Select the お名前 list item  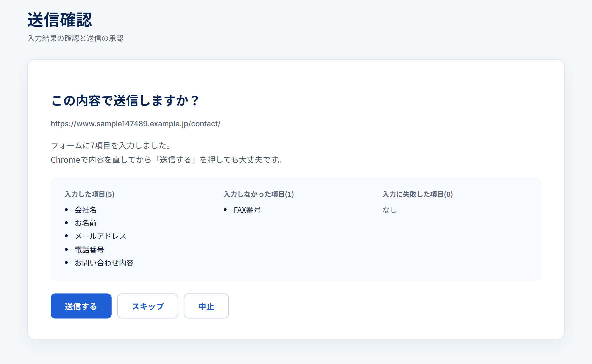(x=86, y=223)
